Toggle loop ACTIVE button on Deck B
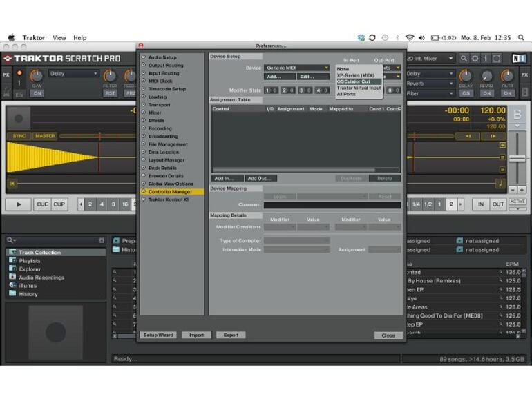This screenshot has width=532, height=399. point(517,202)
